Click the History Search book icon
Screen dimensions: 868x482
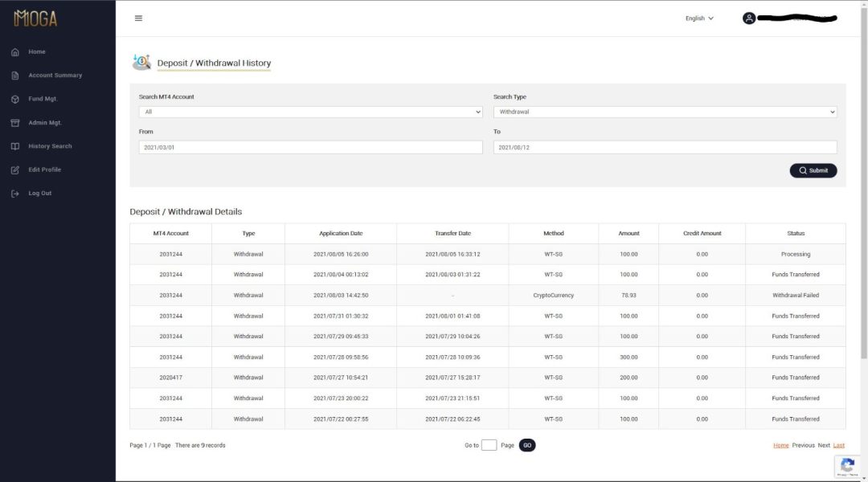point(15,146)
